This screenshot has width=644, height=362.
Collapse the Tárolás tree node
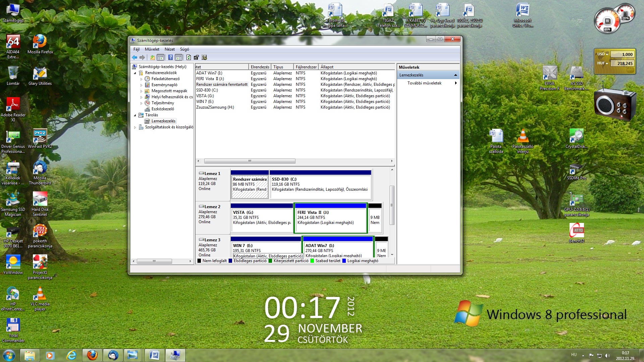pos(135,115)
